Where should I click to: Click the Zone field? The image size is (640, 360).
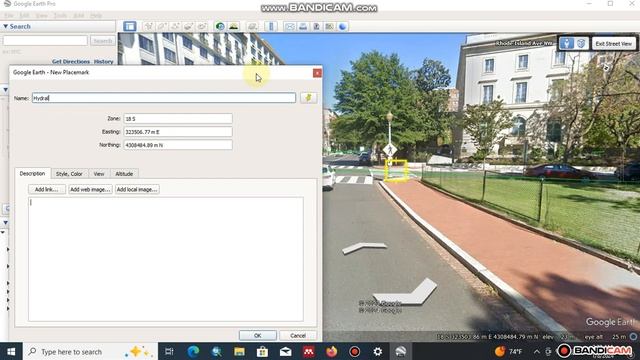click(x=178, y=119)
